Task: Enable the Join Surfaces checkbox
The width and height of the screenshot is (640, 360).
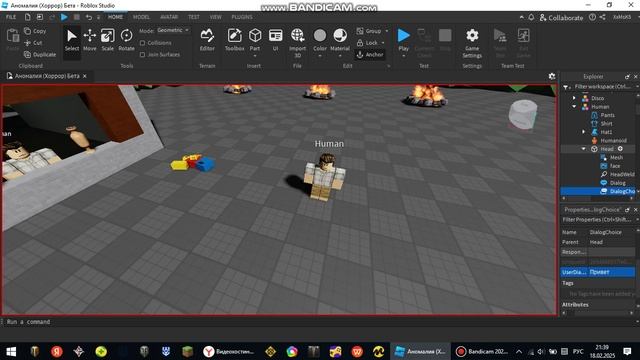Action: pos(142,55)
